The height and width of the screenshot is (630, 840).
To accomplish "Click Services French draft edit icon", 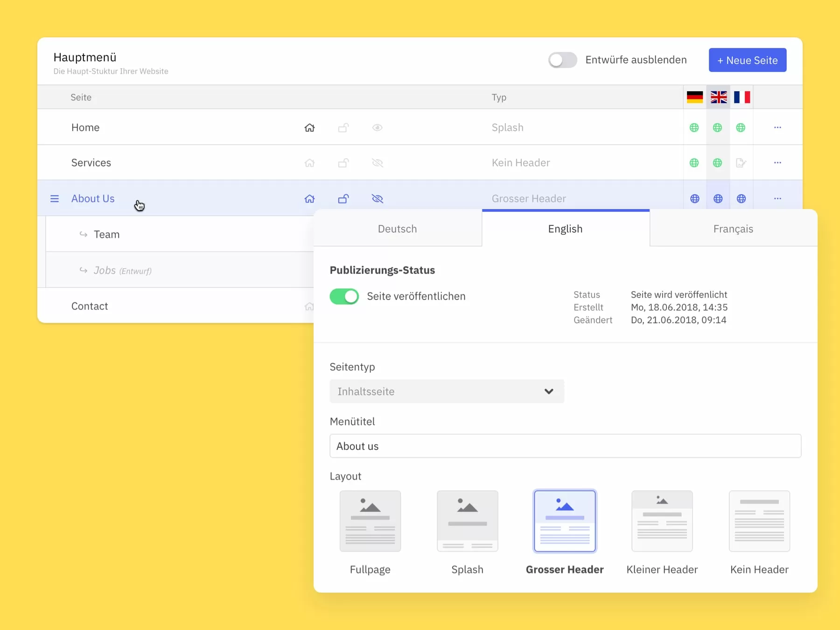I will (741, 163).
